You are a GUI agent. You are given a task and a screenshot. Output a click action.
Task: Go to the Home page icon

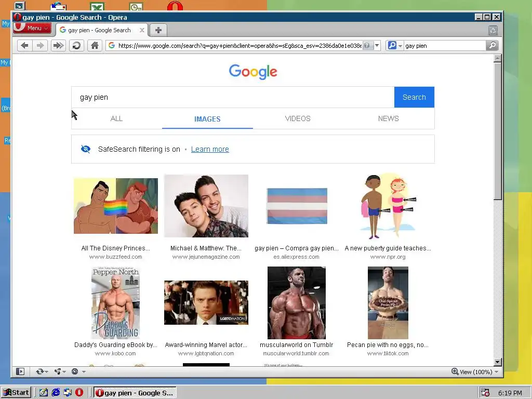[x=95, y=46]
